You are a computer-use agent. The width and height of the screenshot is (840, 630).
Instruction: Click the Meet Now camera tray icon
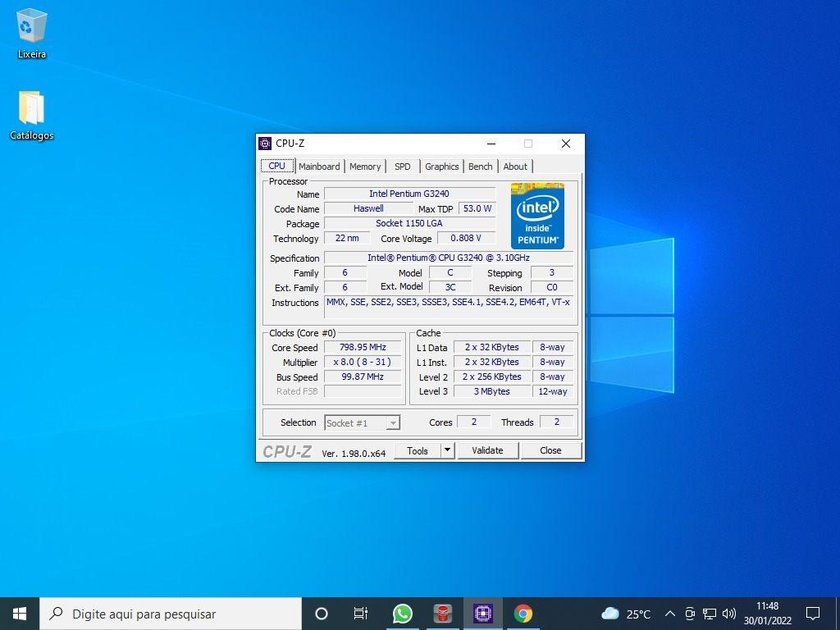690,614
